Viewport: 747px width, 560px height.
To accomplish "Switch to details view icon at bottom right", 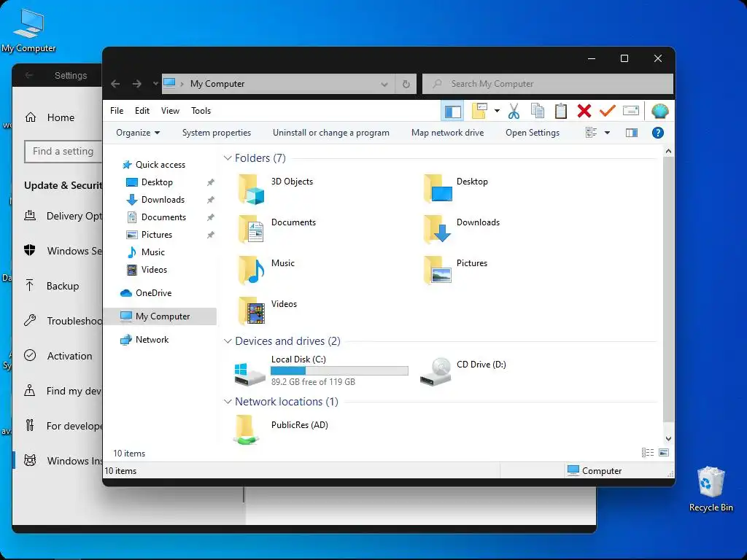I will pyautogui.click(x=648, y=453).
